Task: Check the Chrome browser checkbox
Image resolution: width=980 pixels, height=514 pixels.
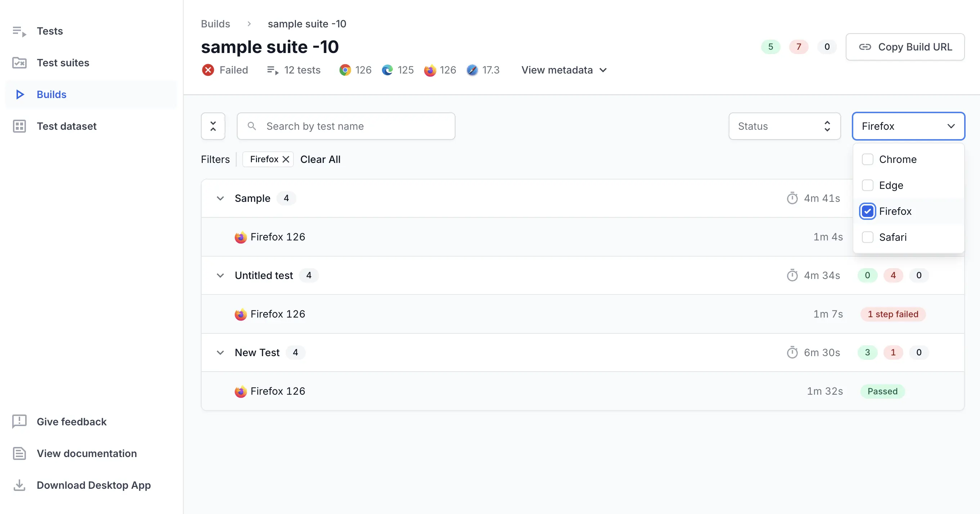Action: click(867, 159)
